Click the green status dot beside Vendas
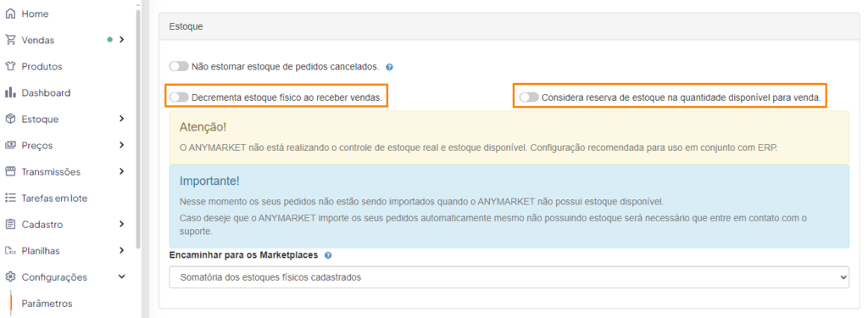Screen dimensions: 868x318 [109, 40]
